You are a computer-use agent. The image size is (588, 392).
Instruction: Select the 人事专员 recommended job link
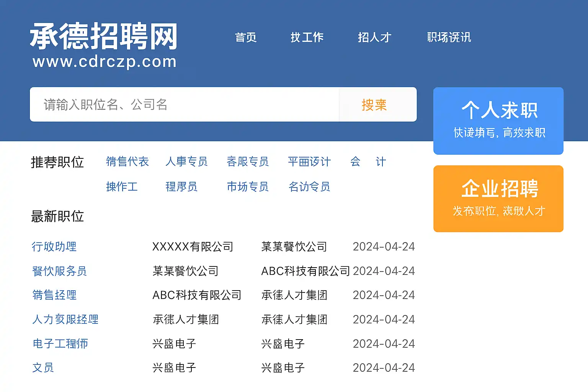[186, 162]
